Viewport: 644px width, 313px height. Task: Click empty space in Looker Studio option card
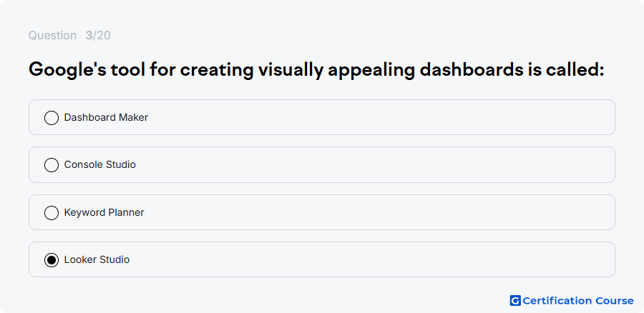370,259
